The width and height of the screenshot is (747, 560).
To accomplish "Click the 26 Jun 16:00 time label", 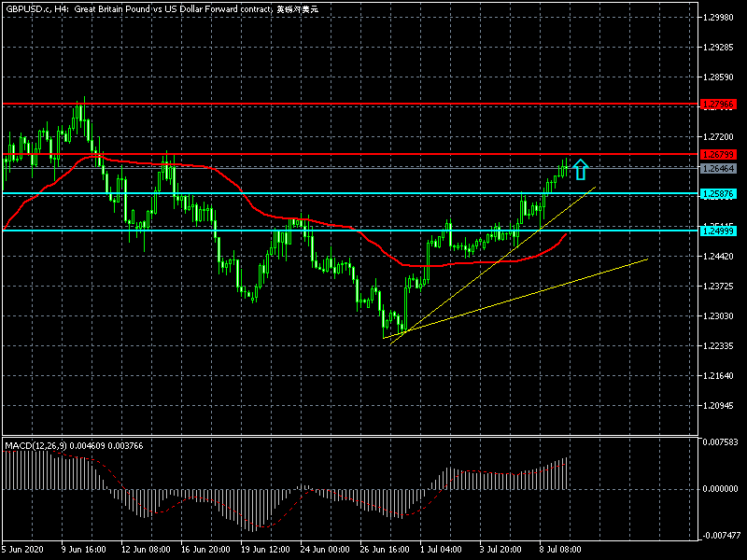I will [x=385, y=549].
